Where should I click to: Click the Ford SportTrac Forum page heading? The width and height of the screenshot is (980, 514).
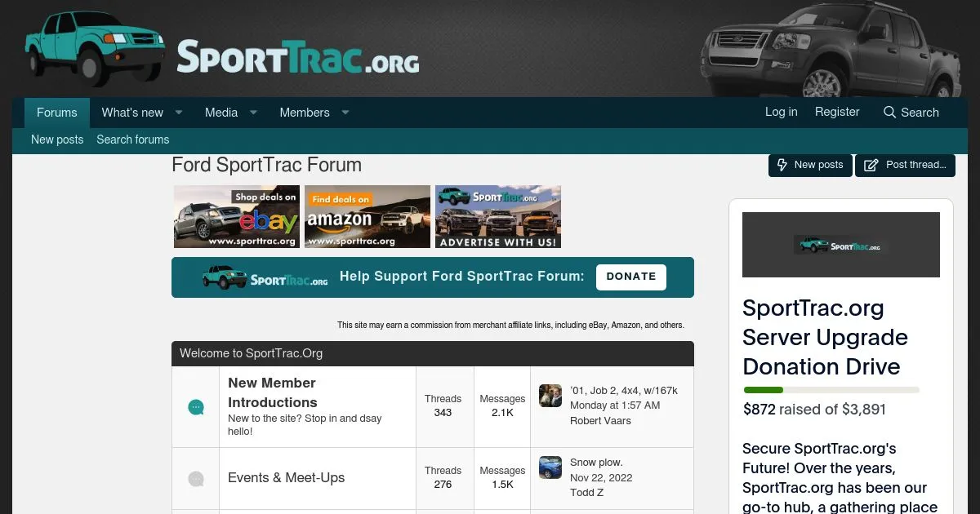(x=266, y=165)
